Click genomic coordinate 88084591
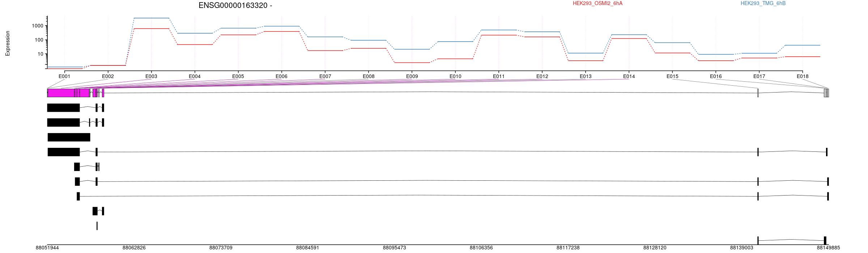The width and height of the screenshot is (868, 253). (x=308, y=248)
